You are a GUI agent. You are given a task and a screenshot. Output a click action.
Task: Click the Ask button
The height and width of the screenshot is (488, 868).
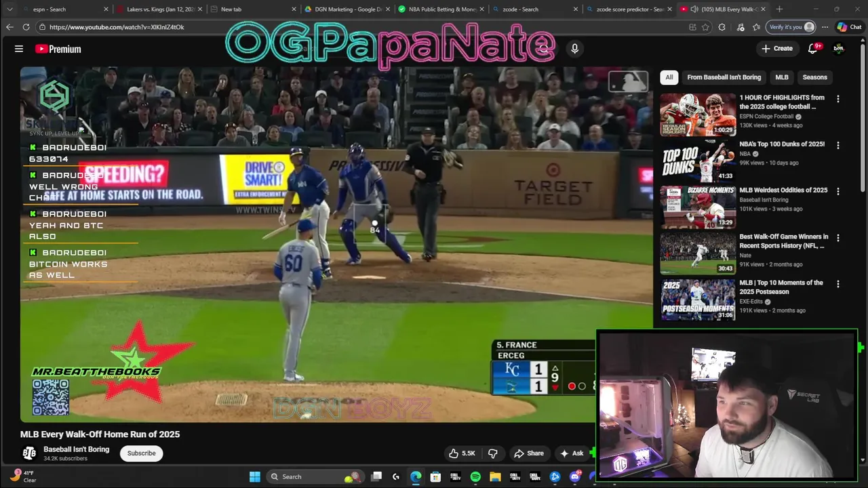pos(570,453)
